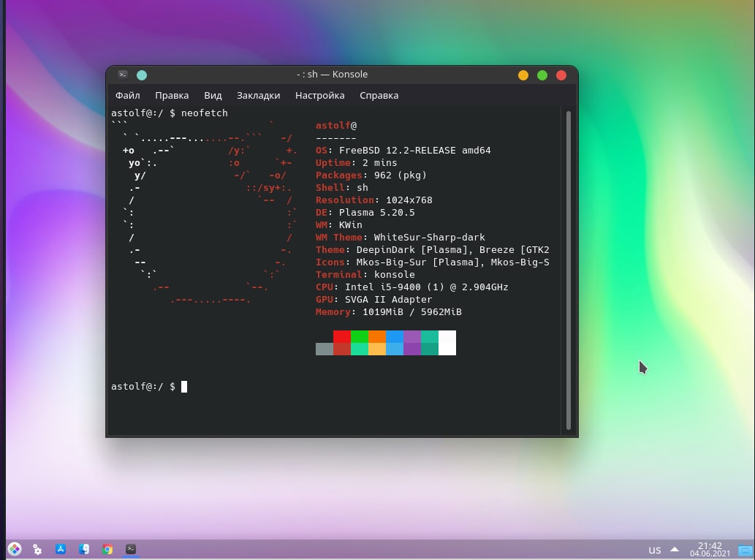This screenshot has width=755, height=560.
Task: Open the Настройка menu
Action: tap(319, 95)
